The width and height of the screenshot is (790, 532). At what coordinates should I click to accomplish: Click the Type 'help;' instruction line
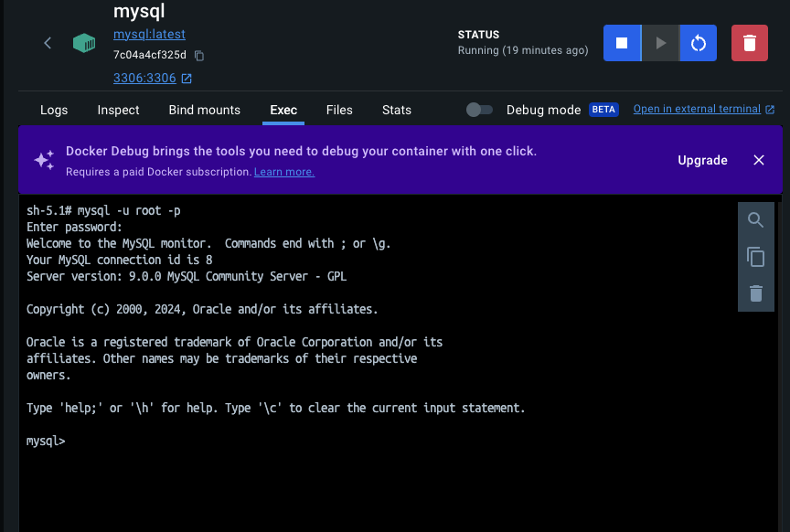coord(275,408)
